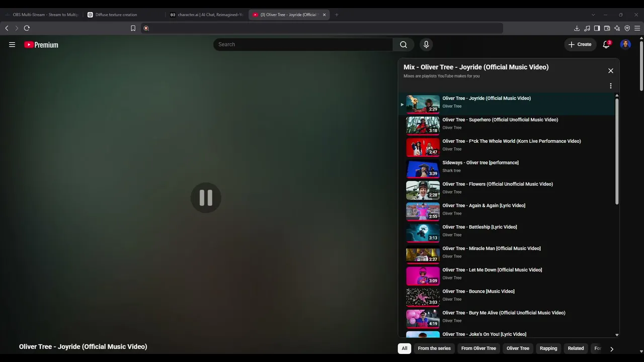Click the Create button
Screen dimensions: 644x362
[580, 45]
